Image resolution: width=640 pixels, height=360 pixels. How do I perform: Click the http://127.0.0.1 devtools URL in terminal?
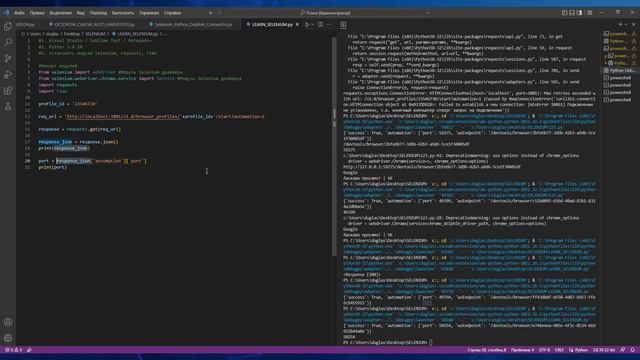[432, 167]
